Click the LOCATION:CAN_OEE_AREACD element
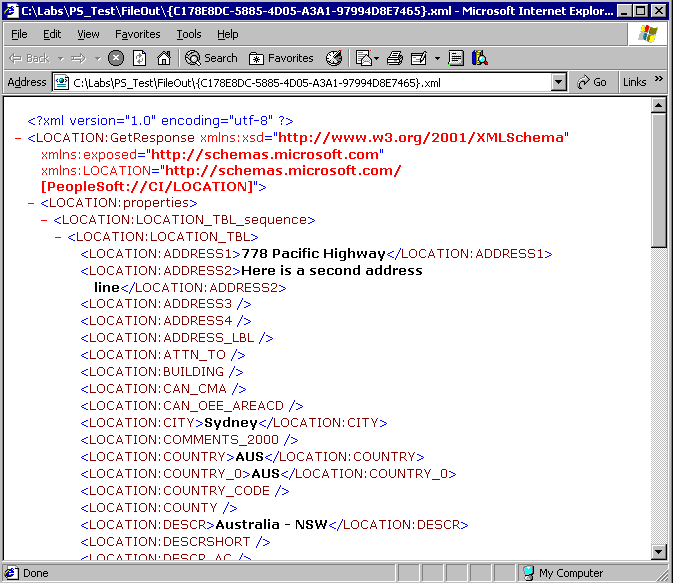The height and width of the screenshot is (583, 674). click(x=192, y=406)
